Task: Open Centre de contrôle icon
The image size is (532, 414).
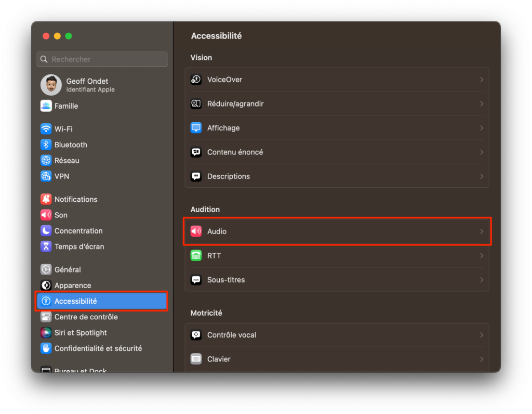Action: (x=46, y=317)
